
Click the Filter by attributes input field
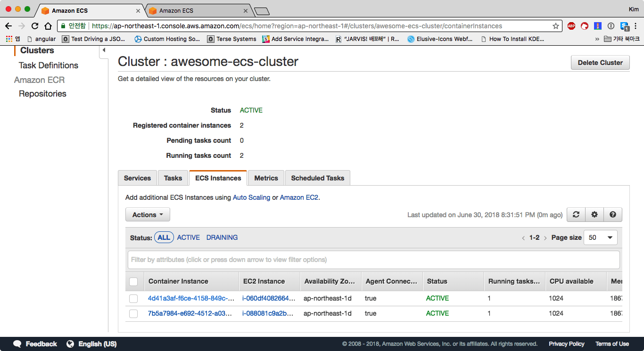pos(373,260)
